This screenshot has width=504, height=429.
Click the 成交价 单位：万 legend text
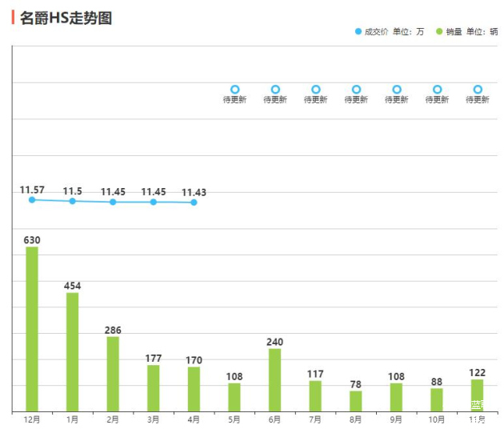[394, 31]
